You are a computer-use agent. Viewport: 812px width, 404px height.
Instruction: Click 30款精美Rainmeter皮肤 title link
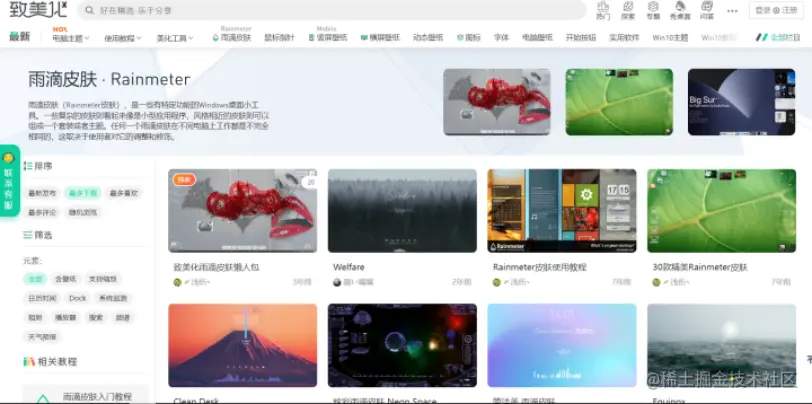coord(700,267)
